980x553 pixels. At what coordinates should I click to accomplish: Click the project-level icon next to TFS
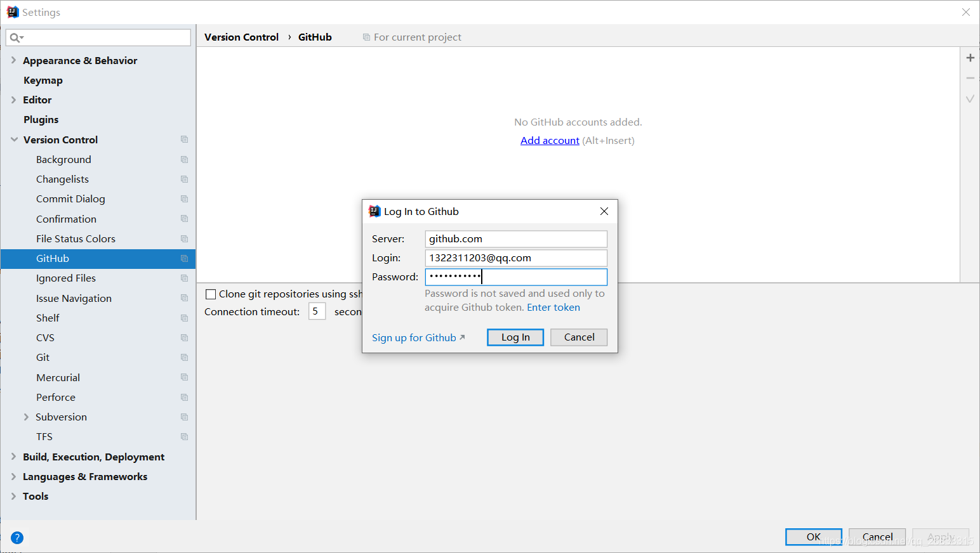point(184,436)
